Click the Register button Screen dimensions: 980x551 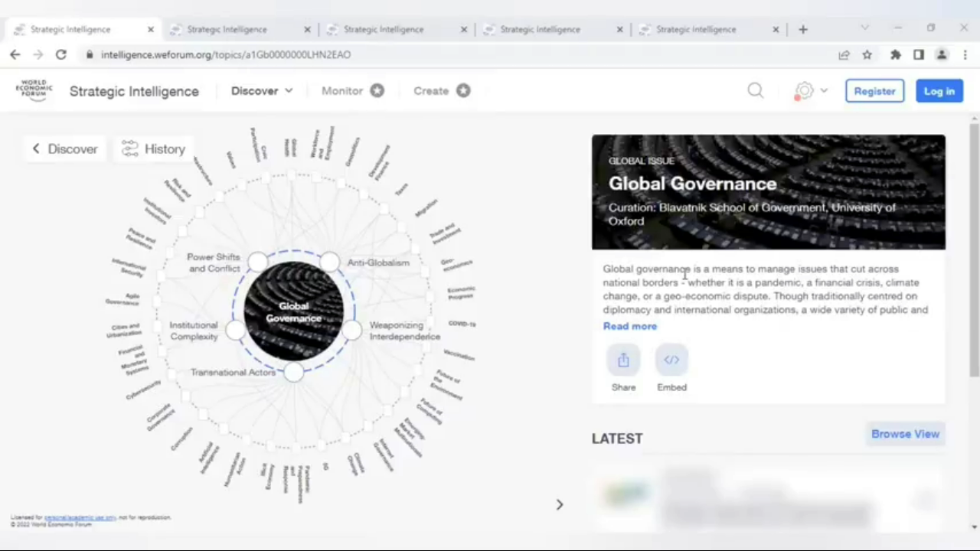(x=874, y=91)
